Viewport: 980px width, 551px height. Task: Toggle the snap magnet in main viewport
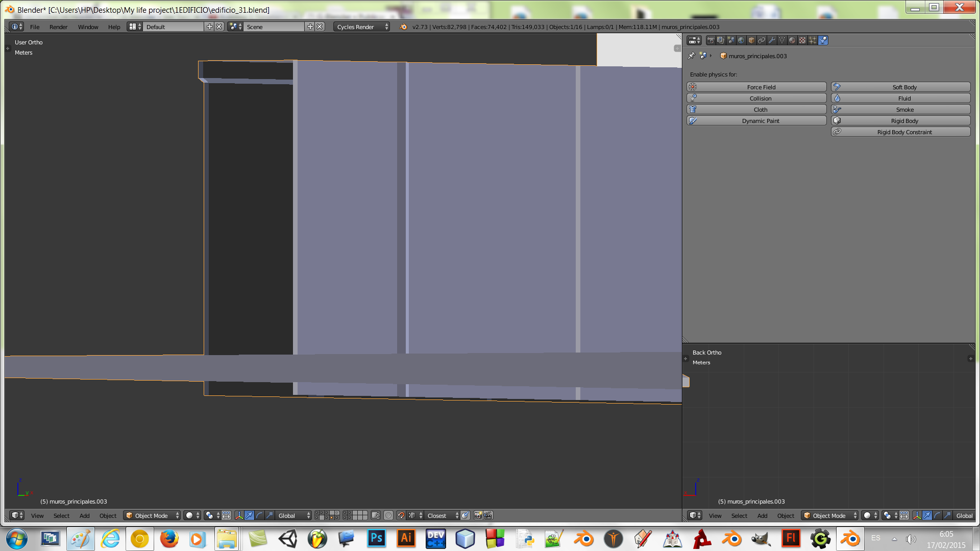point(401,515)
